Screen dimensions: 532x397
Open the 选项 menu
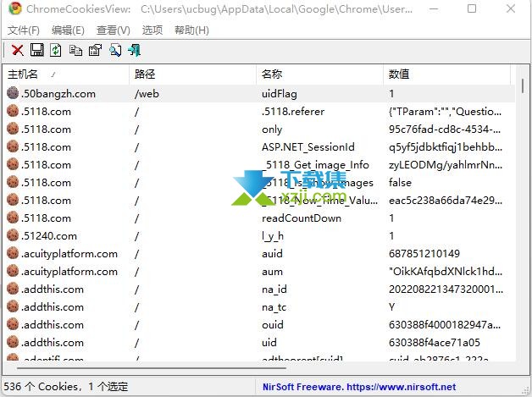coord(152,30)
